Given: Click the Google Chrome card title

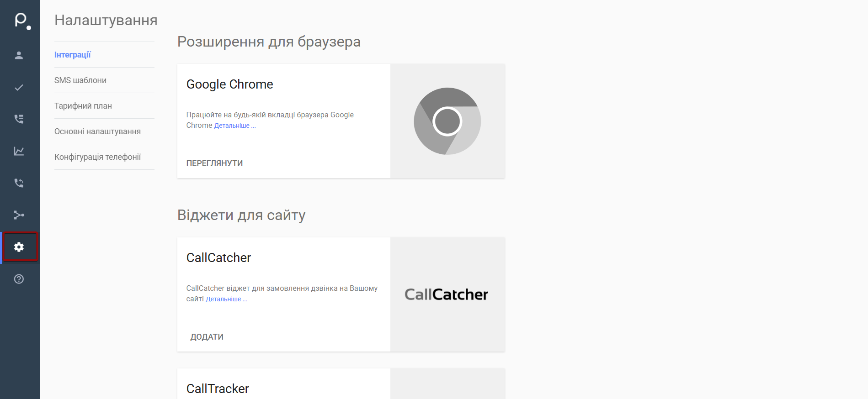Looking at the screenshot, I should click(x=230, y=84).
